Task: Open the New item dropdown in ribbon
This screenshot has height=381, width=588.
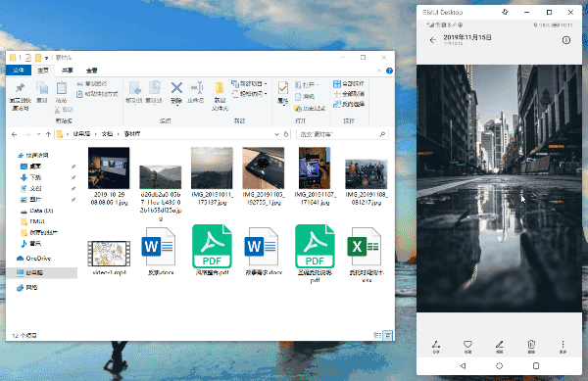Action: pos(250,83)
